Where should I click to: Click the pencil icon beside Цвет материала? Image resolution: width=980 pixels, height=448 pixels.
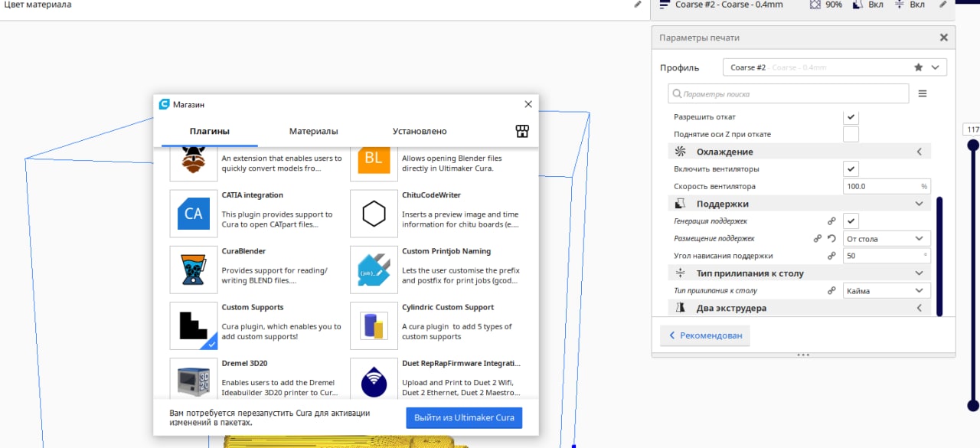[638, 5]
